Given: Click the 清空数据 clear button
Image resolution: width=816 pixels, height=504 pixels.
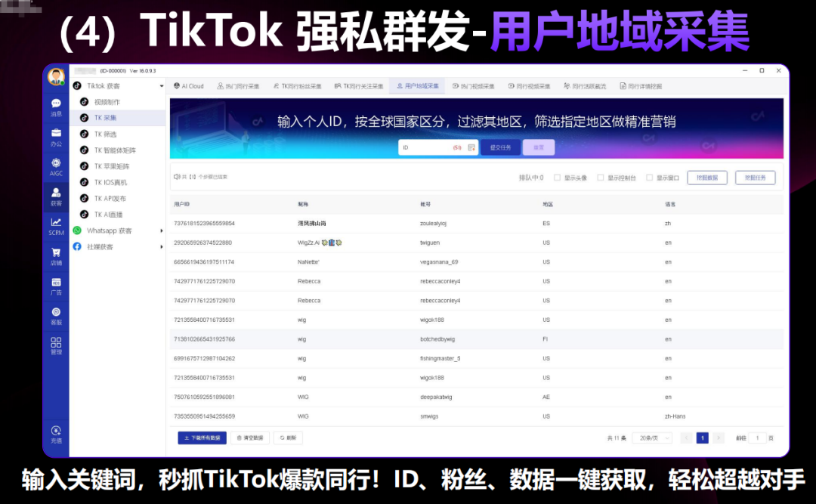Looking at the screenshot, I should pos(250,438).
